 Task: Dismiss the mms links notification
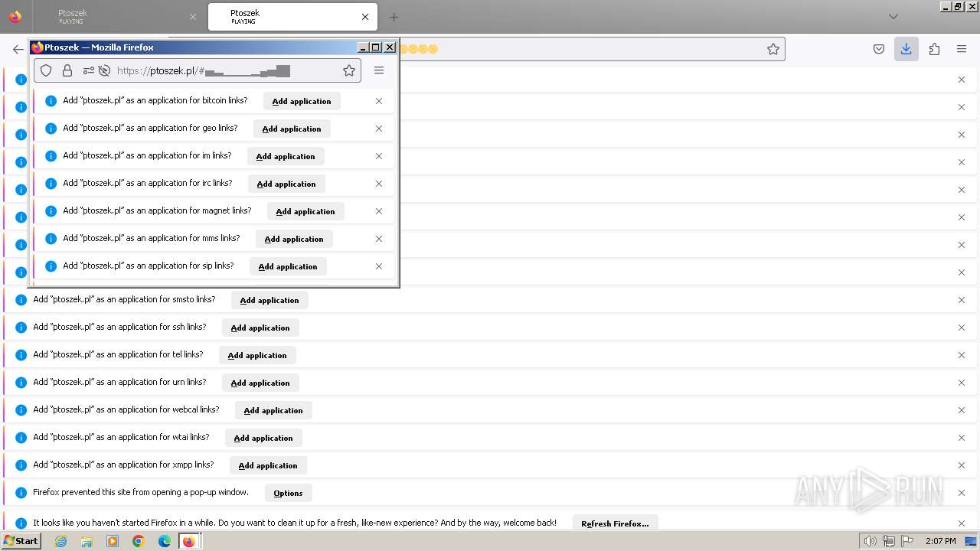point(379,239)
